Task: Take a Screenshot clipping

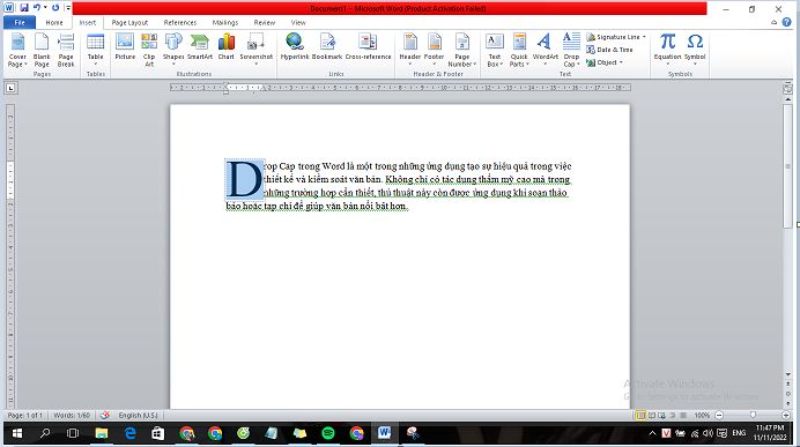Action: 256,49
